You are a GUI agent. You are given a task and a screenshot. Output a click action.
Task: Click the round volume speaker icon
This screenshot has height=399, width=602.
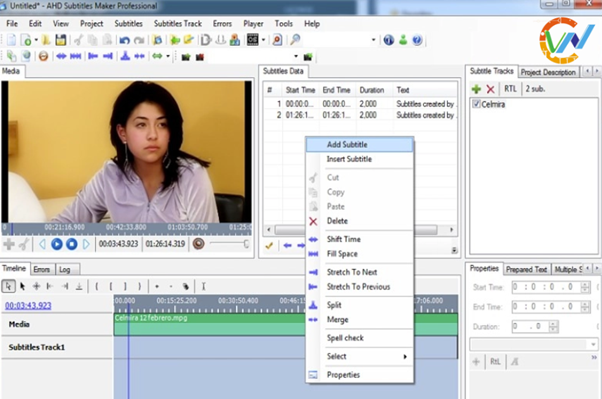pos(198,244)
